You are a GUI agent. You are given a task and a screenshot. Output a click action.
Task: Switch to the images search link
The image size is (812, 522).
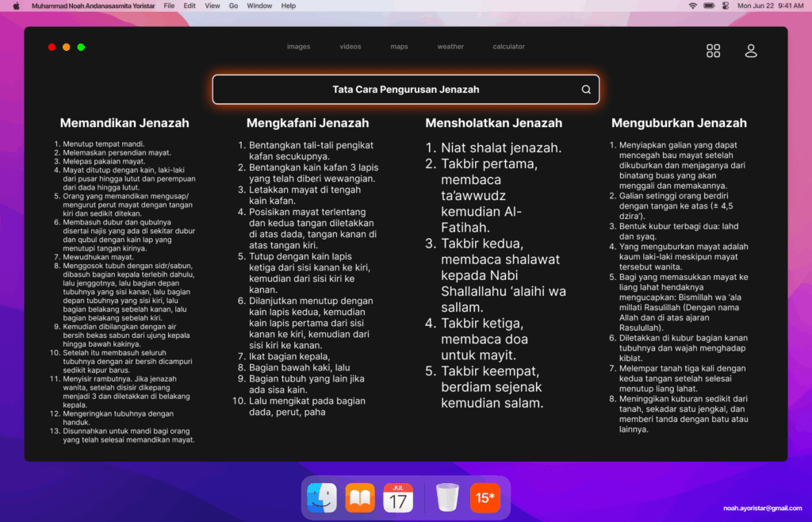click(x=298, y=47)
